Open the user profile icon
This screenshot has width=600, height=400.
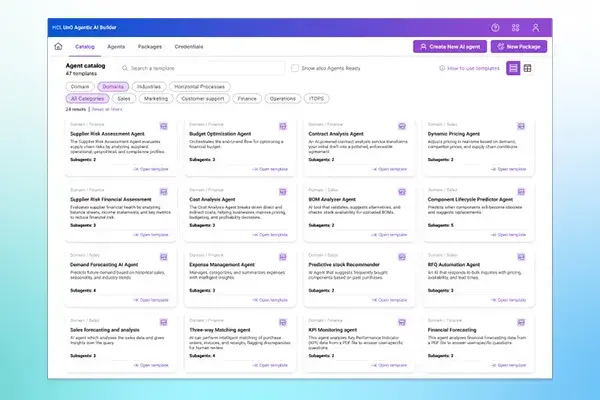[x=536, y=28]
